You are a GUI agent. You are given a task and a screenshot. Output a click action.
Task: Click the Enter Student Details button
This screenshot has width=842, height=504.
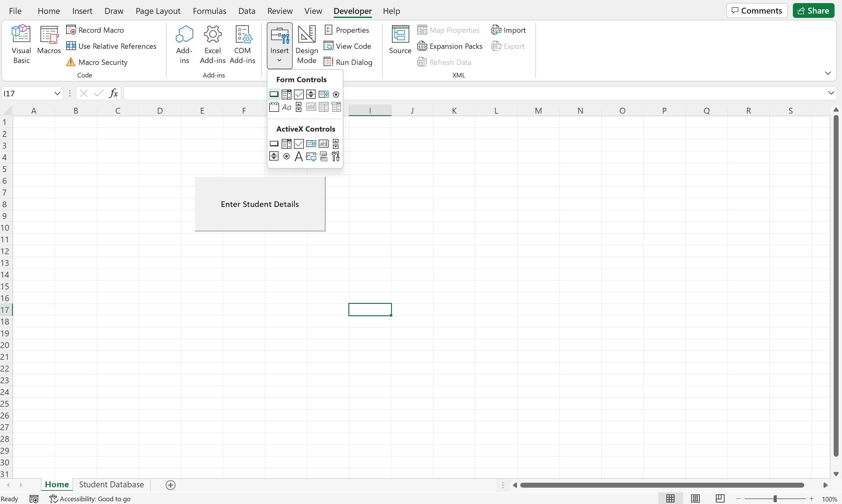pyautogui.click(x=259, y=204)
